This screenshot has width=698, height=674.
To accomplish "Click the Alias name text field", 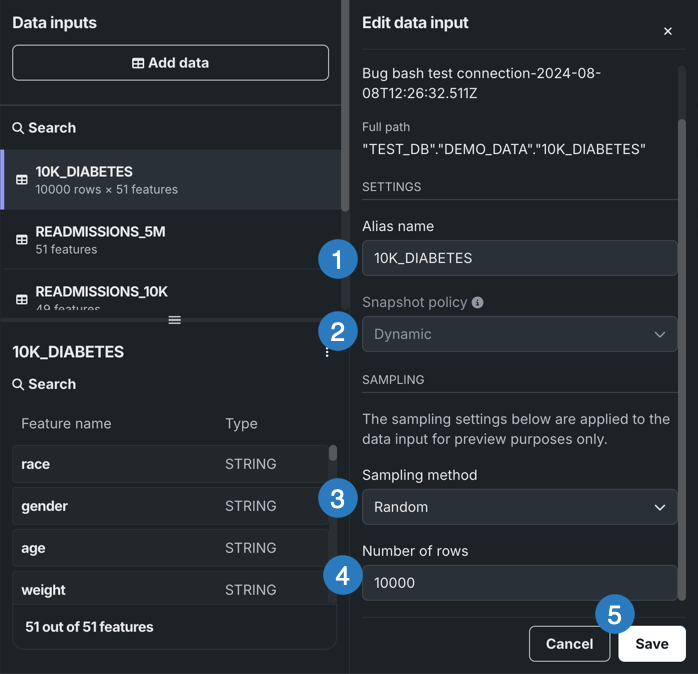I will tap(519, 258).
